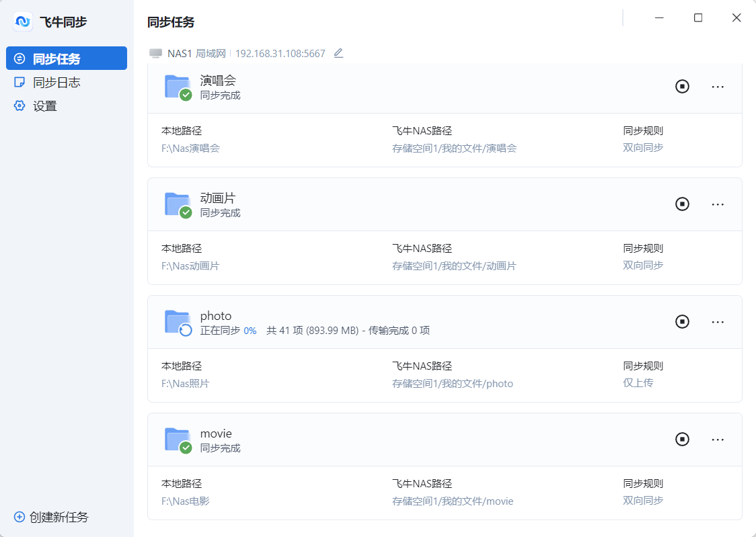Close the 飞牛同步 window
This screenshot has width=756, height=537.
coord(736,18)
